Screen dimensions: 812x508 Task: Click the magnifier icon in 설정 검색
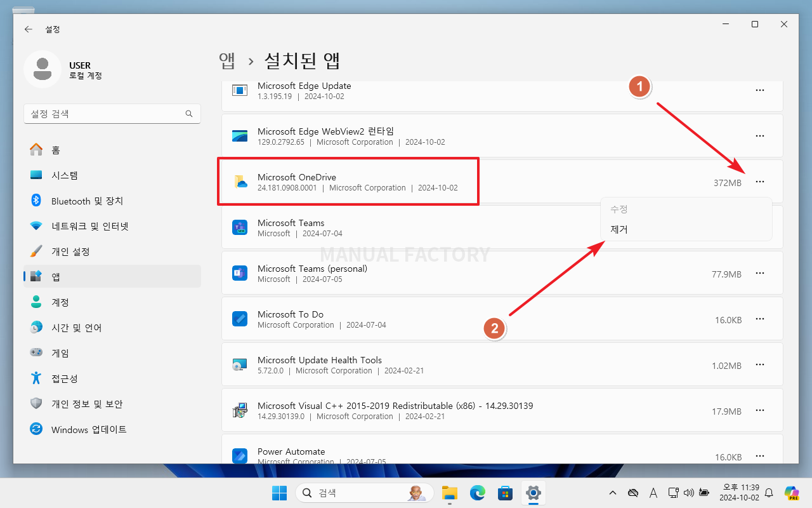coord(189,114)
